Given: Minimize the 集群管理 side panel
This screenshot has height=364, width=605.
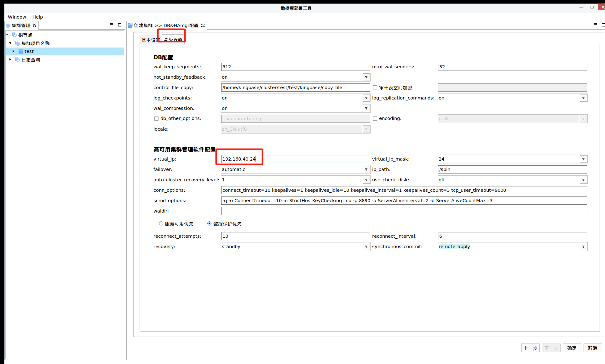Looking at the screenshot, I should tap(111, 24).
